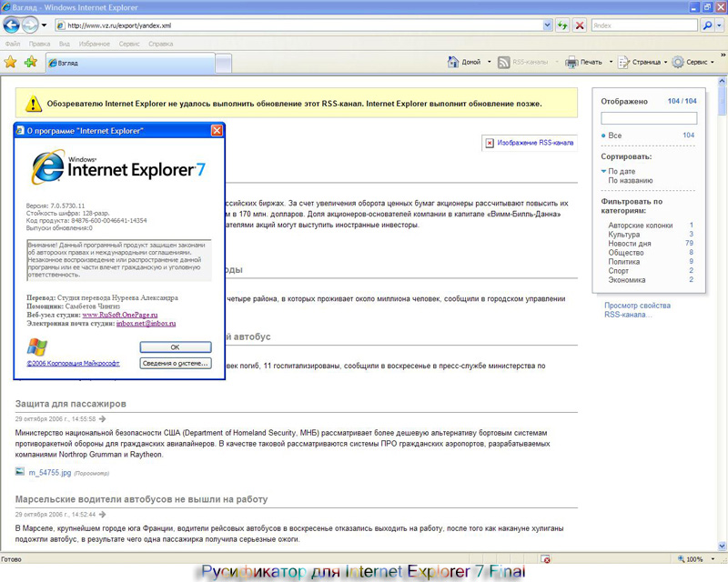Click the Домой home icon
The height and width of the screenshot is (582, 728).
coord(453,62)
